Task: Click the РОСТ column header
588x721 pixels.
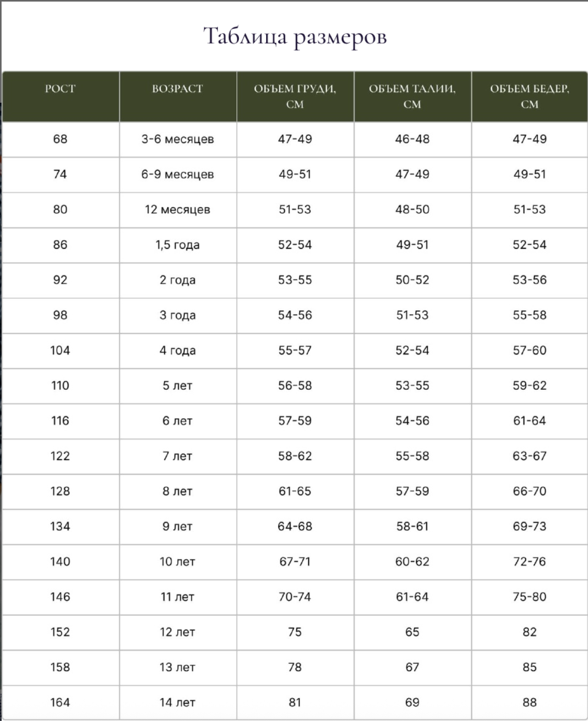Action: pyautogui.click(x=60, y=89)
